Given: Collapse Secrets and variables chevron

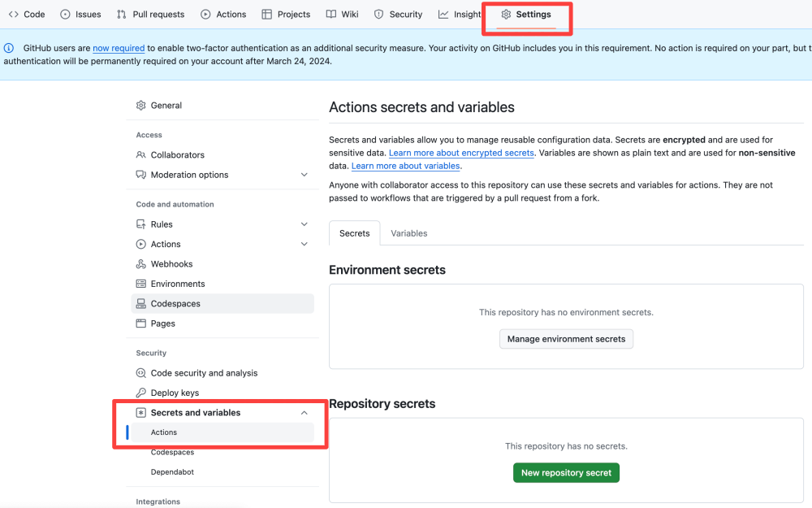Looking at the screenshot, I should click(304, 413).
